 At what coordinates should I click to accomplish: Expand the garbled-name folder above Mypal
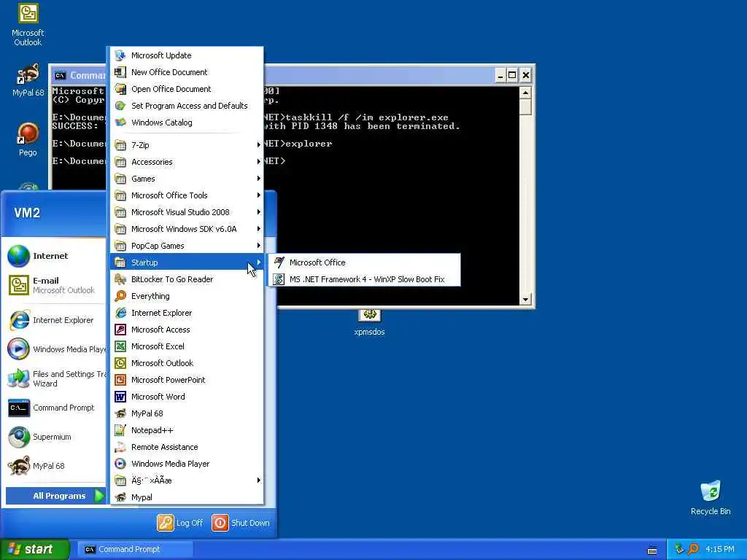tap(187, 481)
